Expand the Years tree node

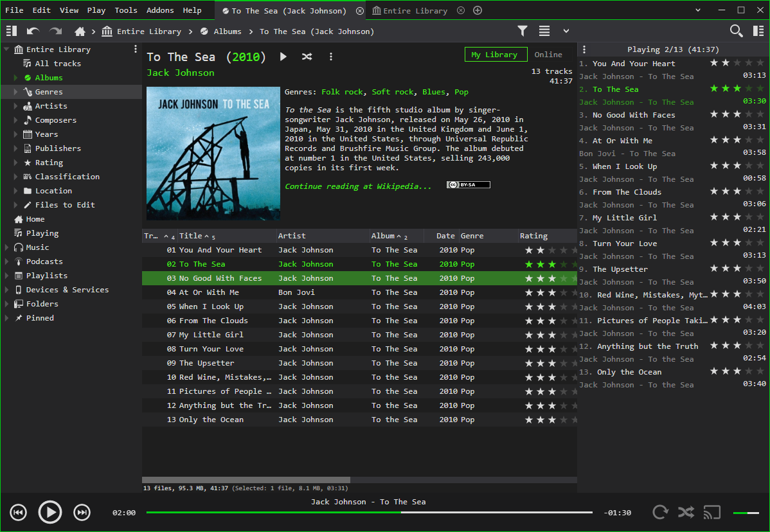pos(15,134)
